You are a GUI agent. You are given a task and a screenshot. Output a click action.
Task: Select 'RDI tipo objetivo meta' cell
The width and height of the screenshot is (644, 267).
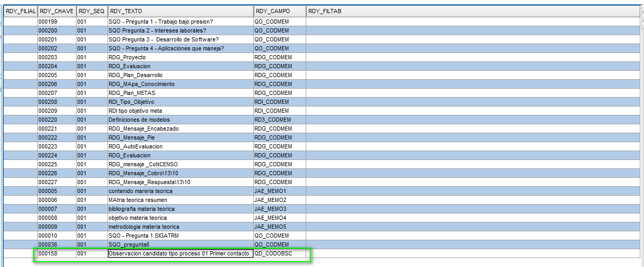181,111
